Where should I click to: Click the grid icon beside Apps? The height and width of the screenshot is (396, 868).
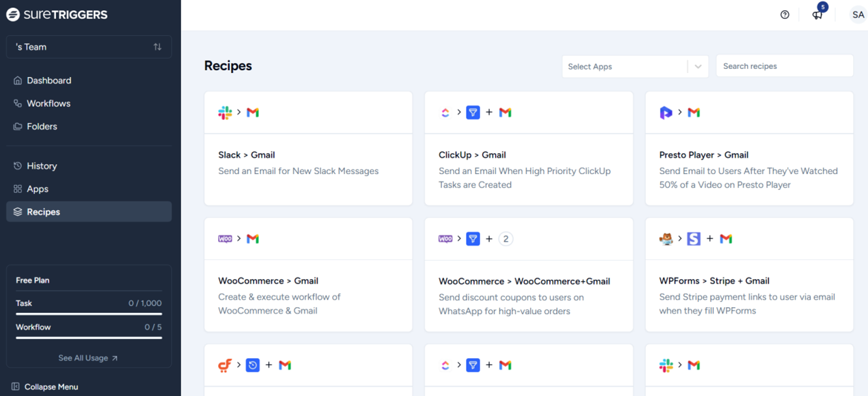point(18,189)
